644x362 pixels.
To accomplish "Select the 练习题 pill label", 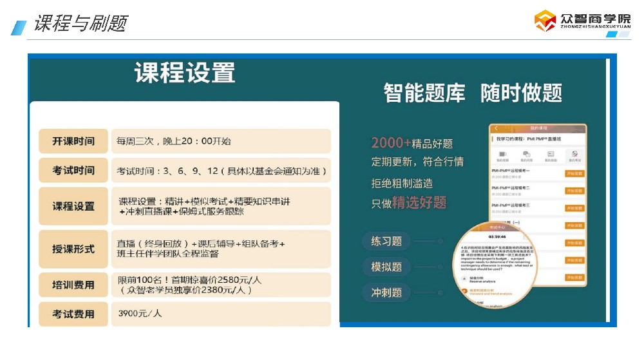I will [386, 242].
